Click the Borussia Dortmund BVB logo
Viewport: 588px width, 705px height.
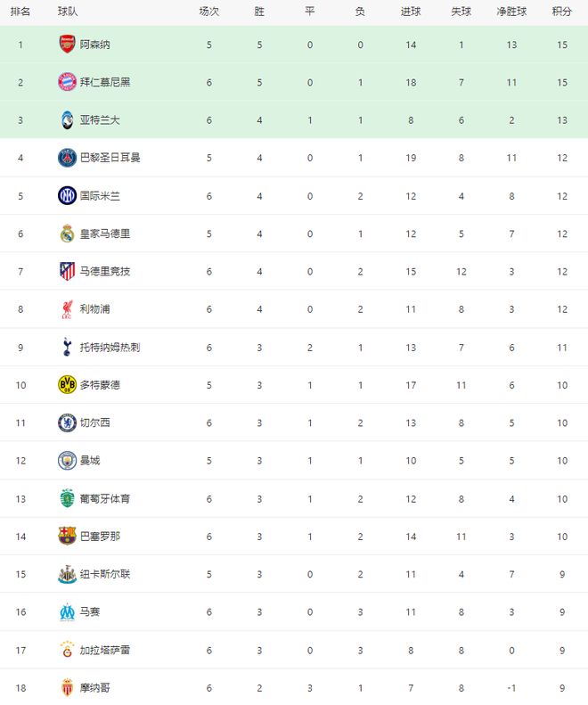click(x=67, y=385)
